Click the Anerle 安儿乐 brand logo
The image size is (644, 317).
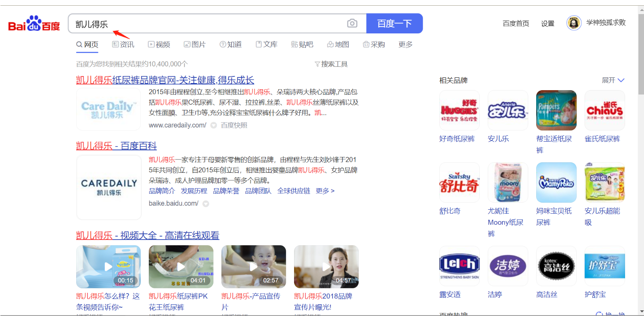pyautogui.click(x=508, y=110)
